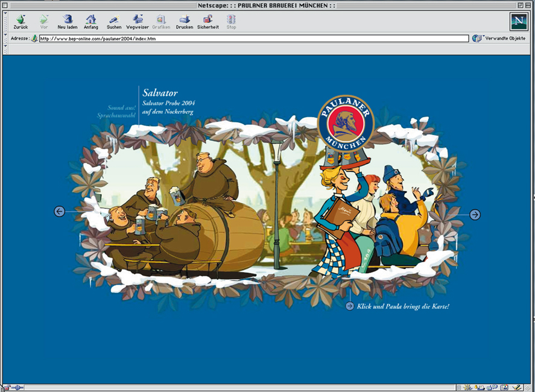
Task: Click the Netscape N logo
Action: pos(519,22)
